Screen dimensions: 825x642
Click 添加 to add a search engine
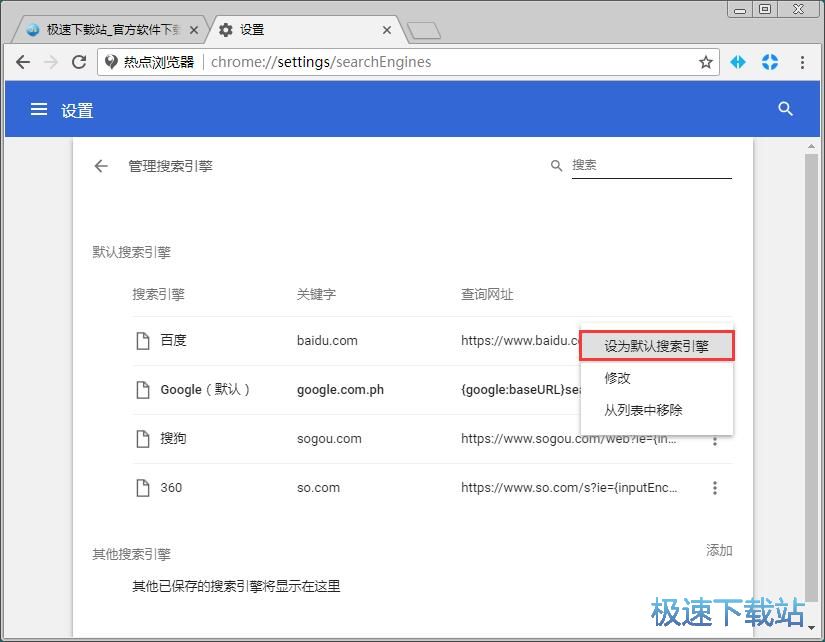click(719, 550)
